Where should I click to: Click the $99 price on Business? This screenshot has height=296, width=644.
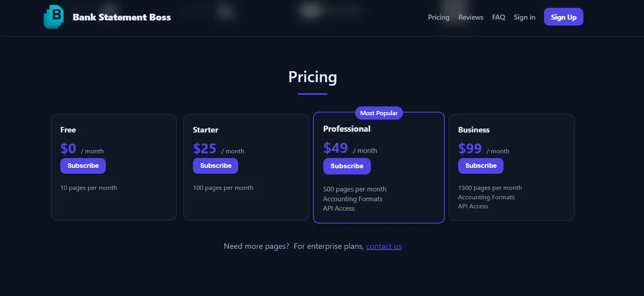point(470,149)
